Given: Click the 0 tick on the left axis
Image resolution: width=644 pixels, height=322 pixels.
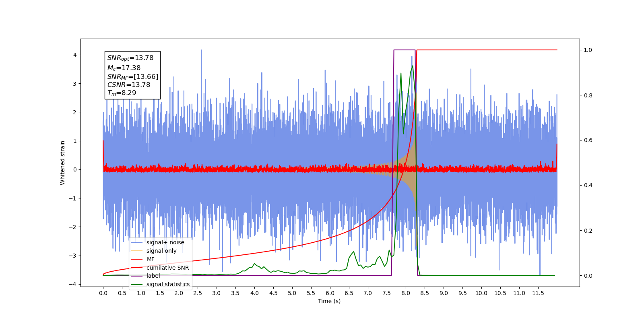Looking at the screenshot, I should pyautogui.click(x=75, y=169).
